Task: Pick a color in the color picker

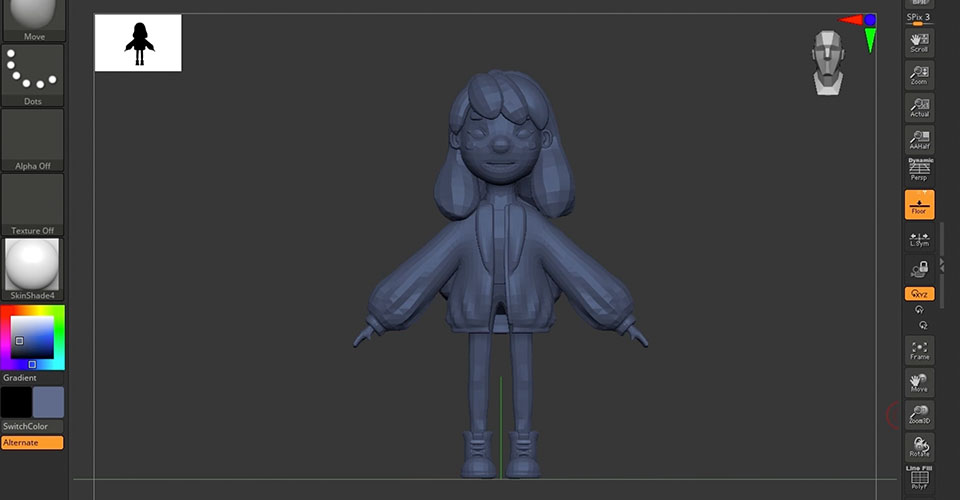Action: click(x=32, y=337)
